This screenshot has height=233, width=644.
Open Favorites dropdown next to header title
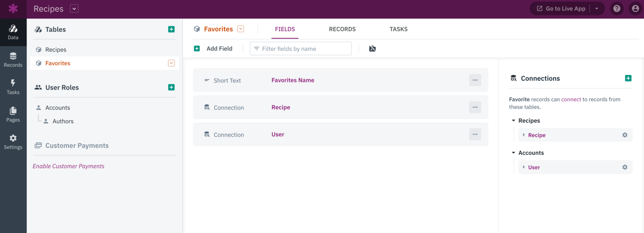pyautogui.click(x=240, y=29)
